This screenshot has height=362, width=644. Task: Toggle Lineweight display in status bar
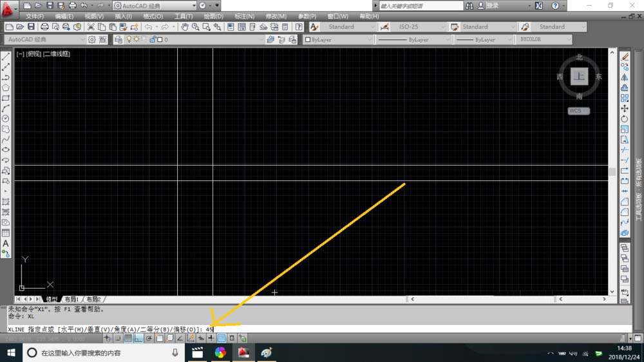click(211, 338)
